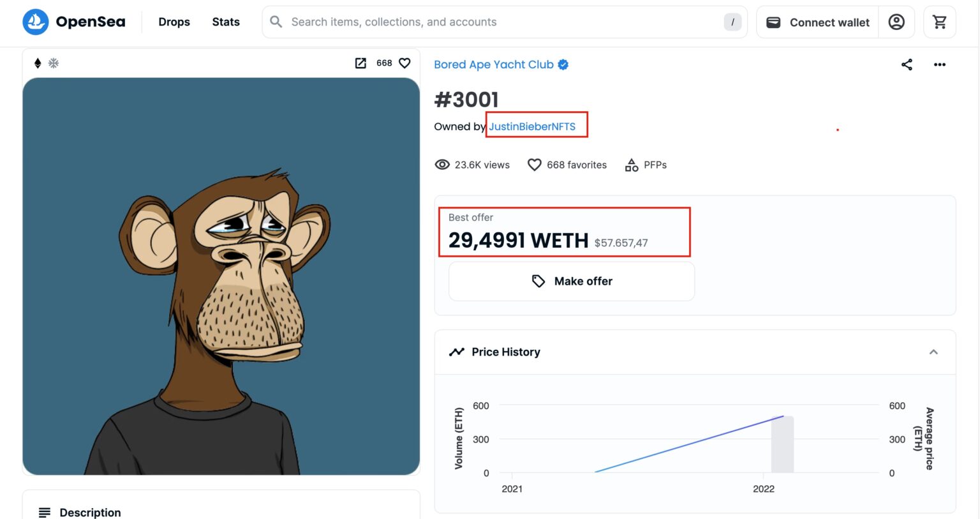Click the snowflake freeze metadata icon
This screenshot has height=519, width=980.
54,63
